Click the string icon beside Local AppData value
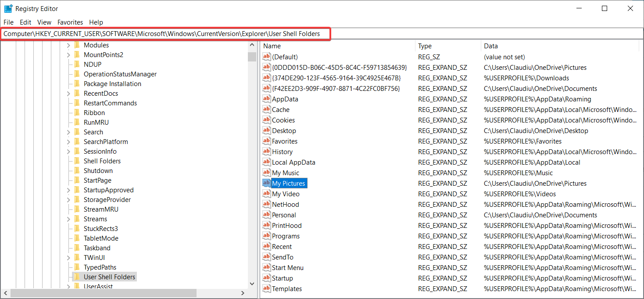The image size is (644, 299). pos(266,162)
